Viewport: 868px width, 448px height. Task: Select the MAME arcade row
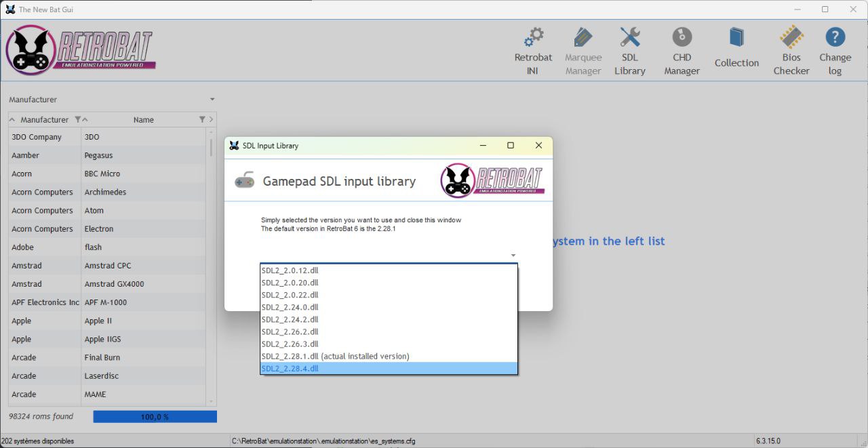pyautogui.click(x=107, y=394)
